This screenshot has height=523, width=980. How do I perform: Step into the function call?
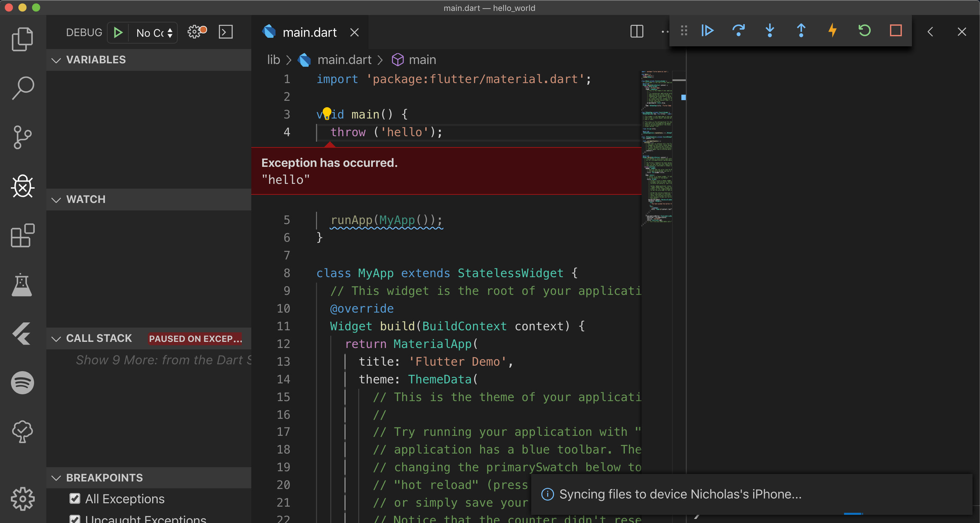(x=770, y=31)
